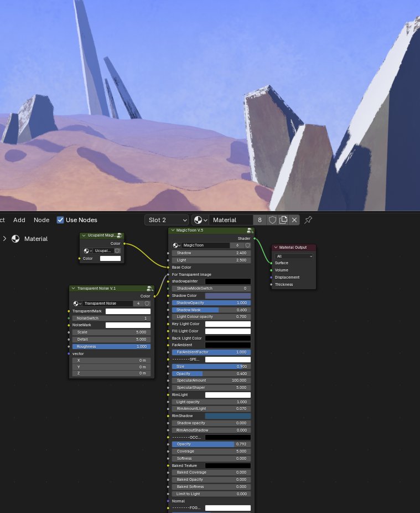This screenshot has height=513, width=420.
Task: Toggle fake user shield on Ucupaint group
Action: coord(117,251)
